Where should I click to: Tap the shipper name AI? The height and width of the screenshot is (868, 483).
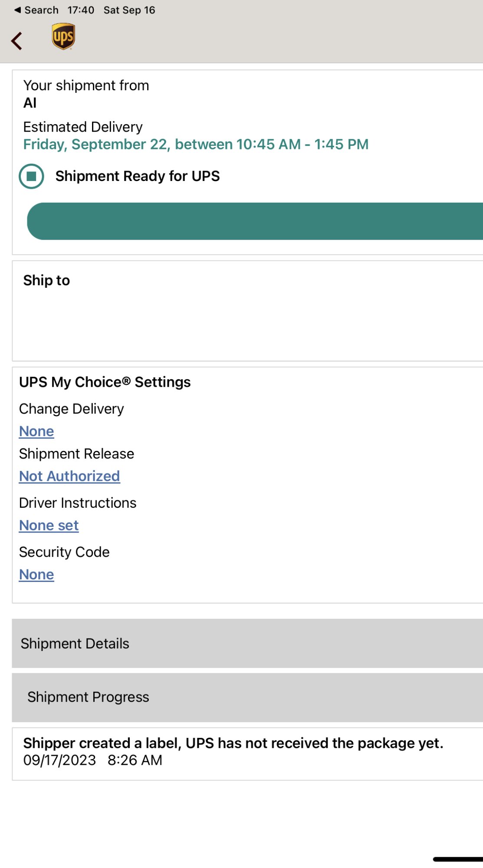[x=30, y=103]
